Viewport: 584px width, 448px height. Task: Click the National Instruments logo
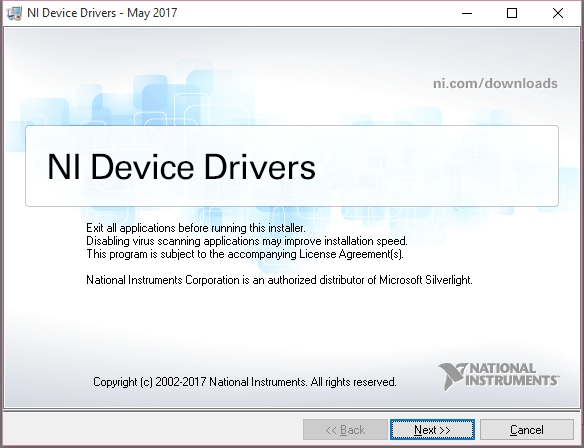click(499, 376)
